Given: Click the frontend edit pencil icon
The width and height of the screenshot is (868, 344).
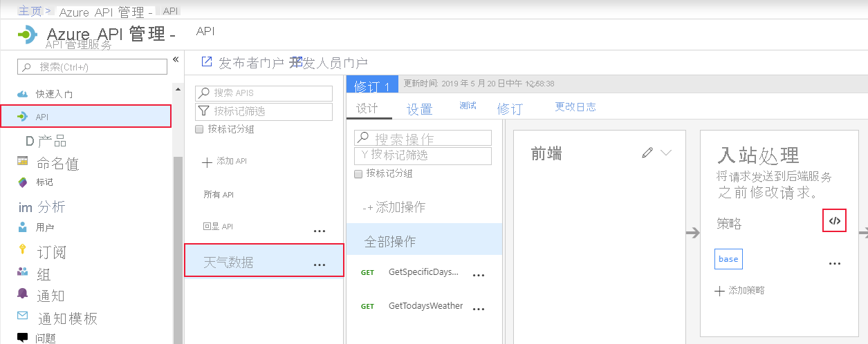Looking at the screenshot, I should pos(647,153).
